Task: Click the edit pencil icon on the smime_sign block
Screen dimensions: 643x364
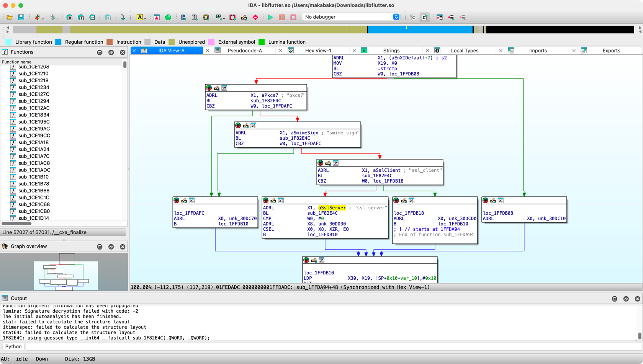Action: point(246,126)
